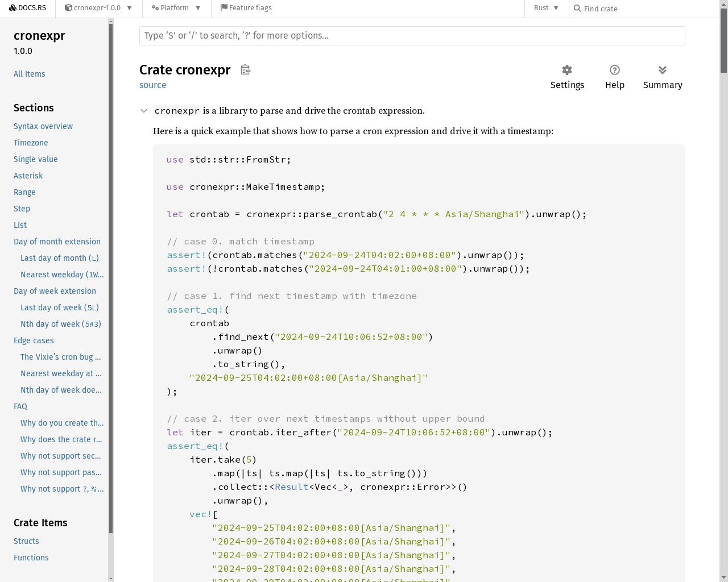Open Last day of week (5L) entry
Viewport: 728px width, 582px height.
click(60, 307)
